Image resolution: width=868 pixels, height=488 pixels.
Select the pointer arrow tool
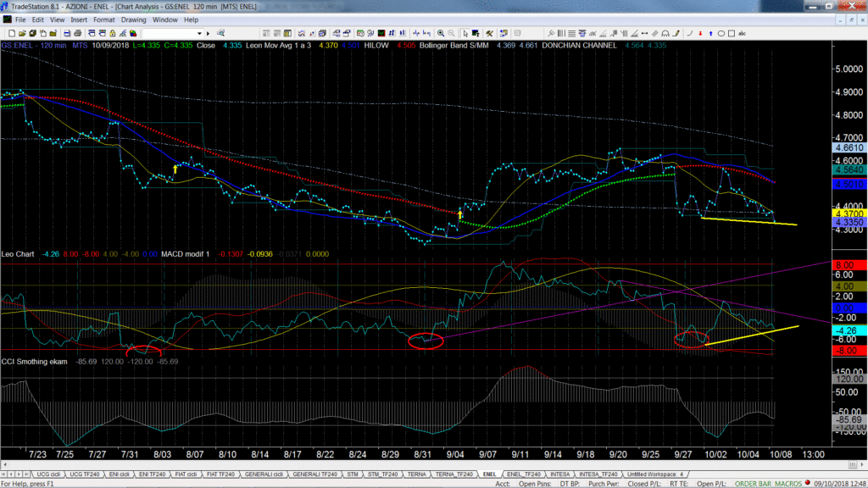[x=465, y=33]
